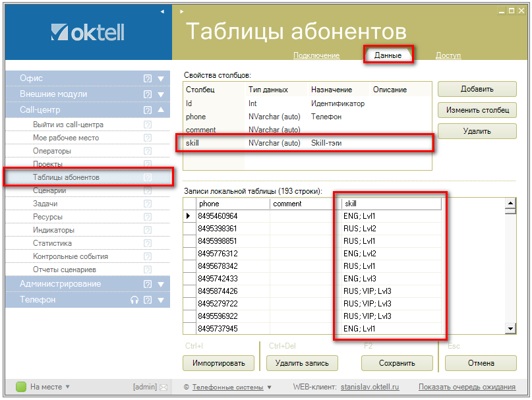Open the stanislav.oktell.ru web client link
This screenshot has width=532, height=400.
[x=370, y=387]
